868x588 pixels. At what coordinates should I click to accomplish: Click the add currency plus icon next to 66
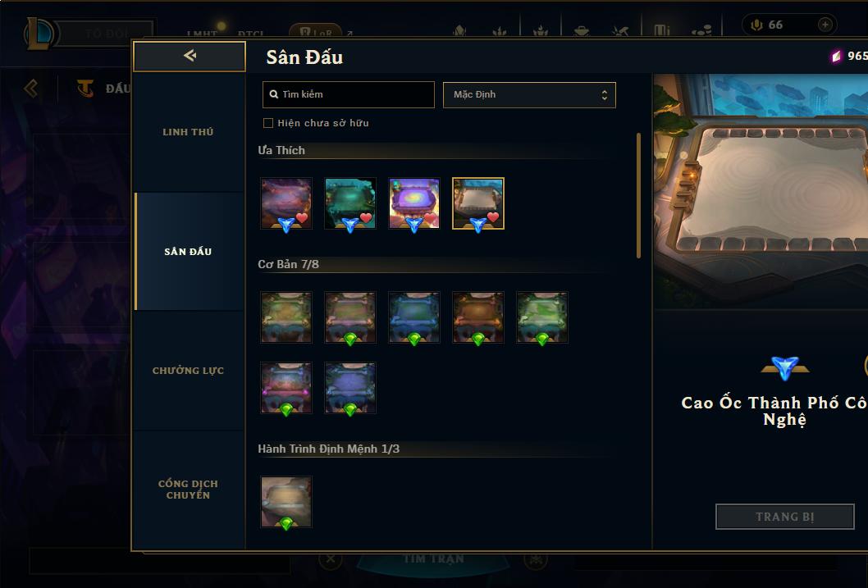[825, 25]
